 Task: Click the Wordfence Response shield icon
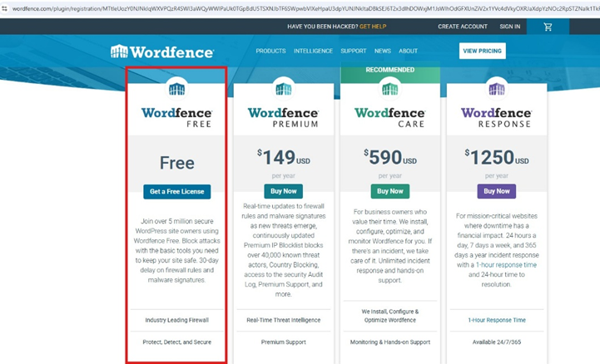(497, 90)
